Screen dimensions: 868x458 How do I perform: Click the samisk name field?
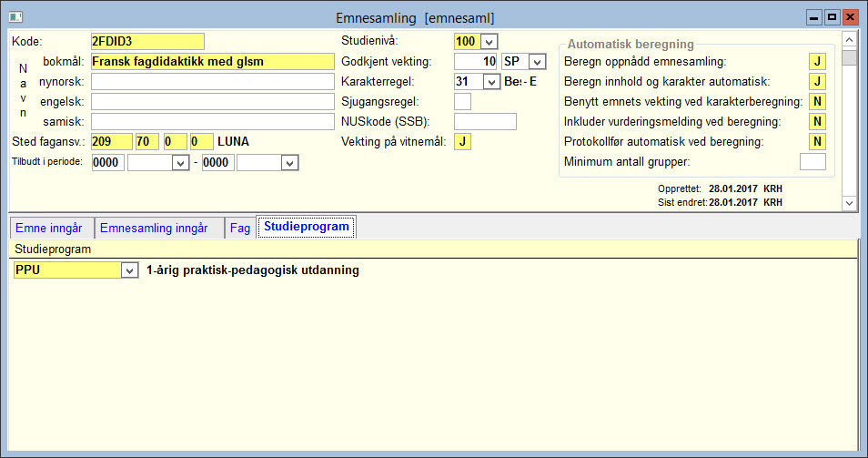coord(213,121)
